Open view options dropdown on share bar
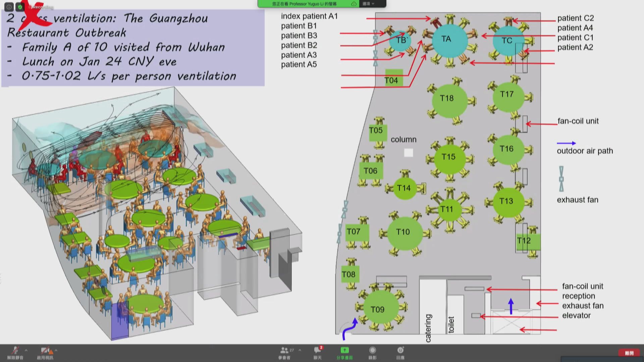Screen dimensions: 644x362 tap(368, 4)
